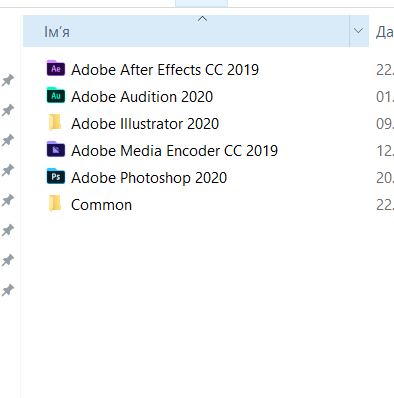Select the Common folder name text

(x=101, y=205)
